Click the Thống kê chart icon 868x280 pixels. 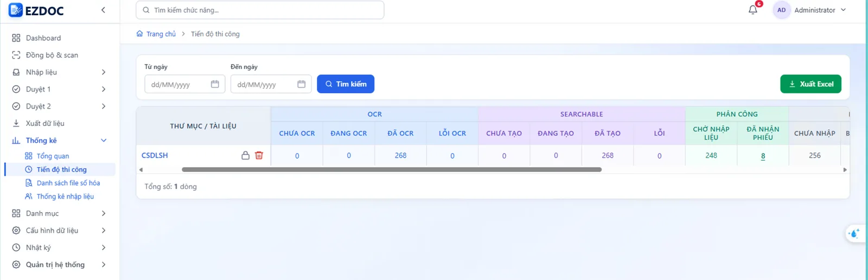point(16,141)
